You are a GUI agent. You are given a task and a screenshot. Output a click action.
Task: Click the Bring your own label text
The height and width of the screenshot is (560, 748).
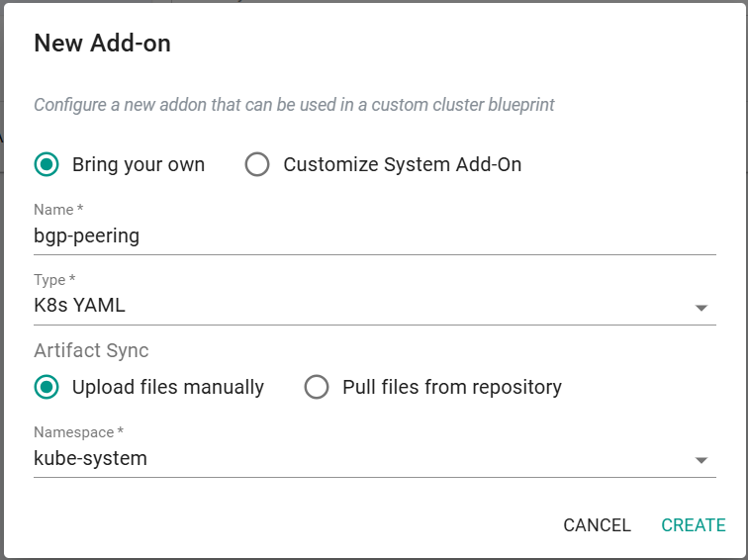click(139, 164)
